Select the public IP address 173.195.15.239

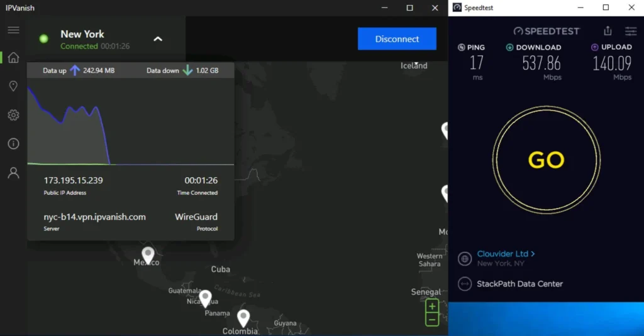(73, 180)
